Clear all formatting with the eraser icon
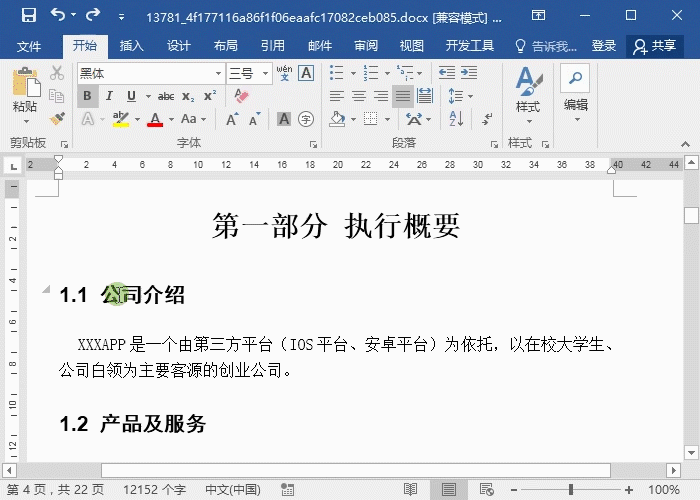 (x=242, y=96)
